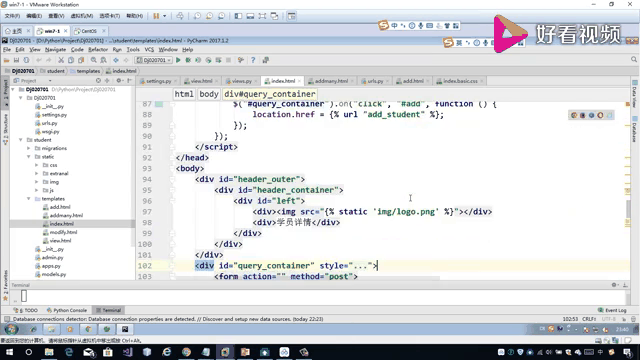The image size is (640, 360).
Task: Click the Debug bug icon
Action: 188,60
